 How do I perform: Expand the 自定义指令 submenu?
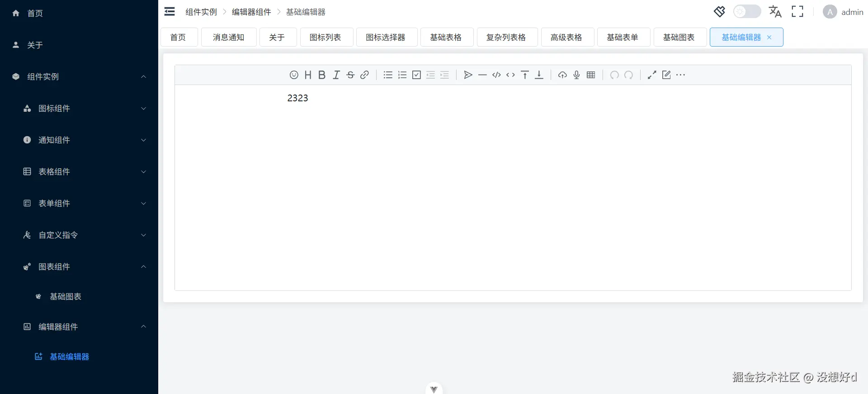(79, 235)
